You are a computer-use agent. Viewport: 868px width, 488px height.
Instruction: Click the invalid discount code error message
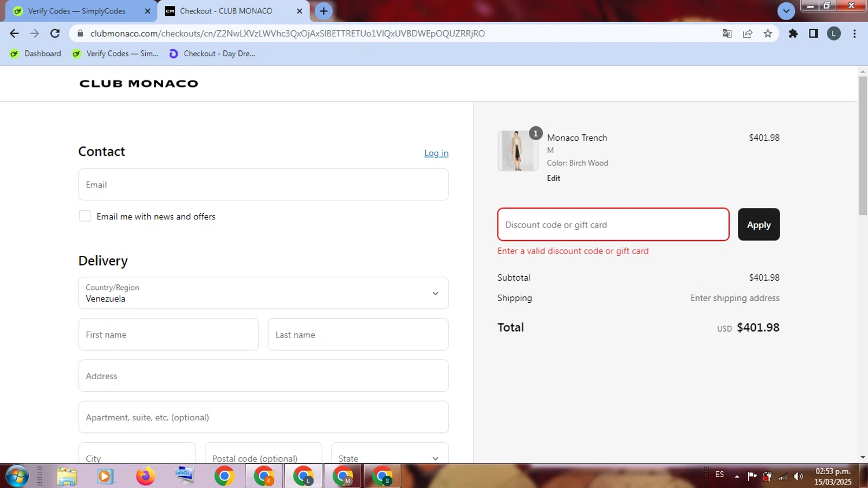[x=573, y=251]
